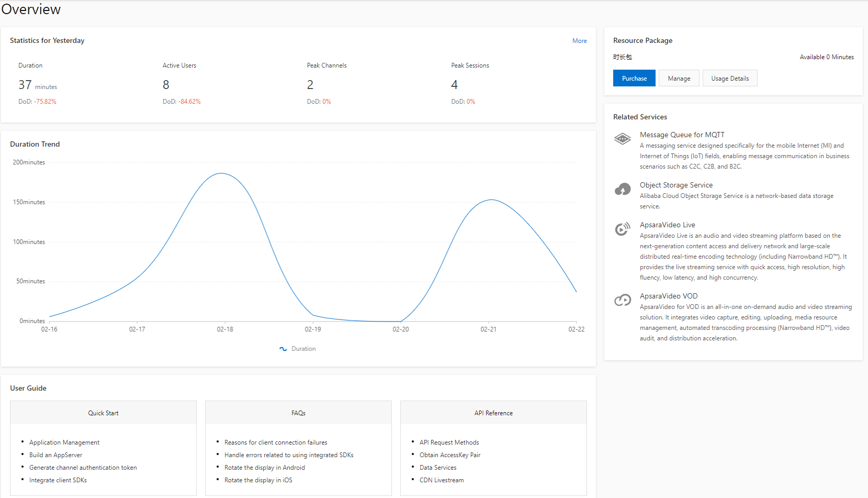The width and height of the screenshot is (868, 498).
Task: Open Rotate the display in Android FAQ
Action: [264, 468]
